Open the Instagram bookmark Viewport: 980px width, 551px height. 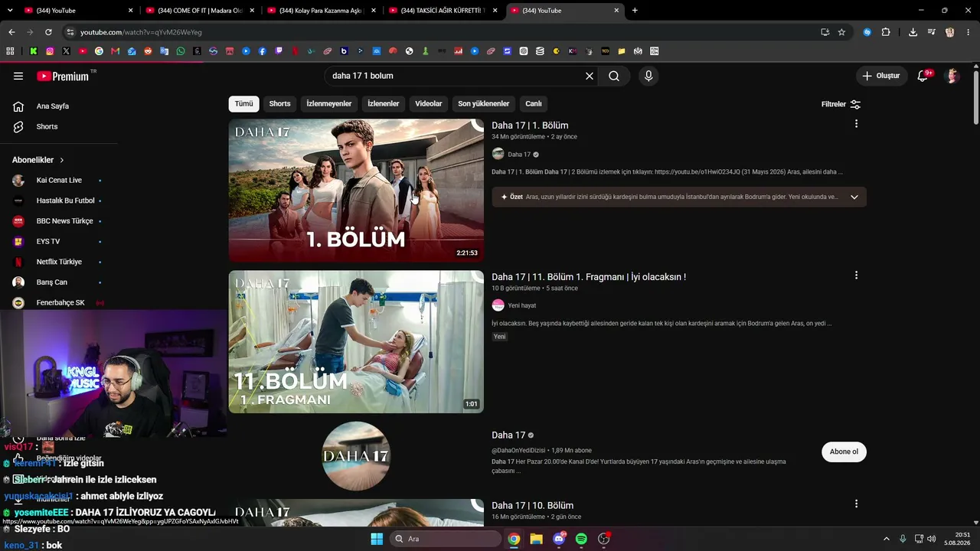50,51
